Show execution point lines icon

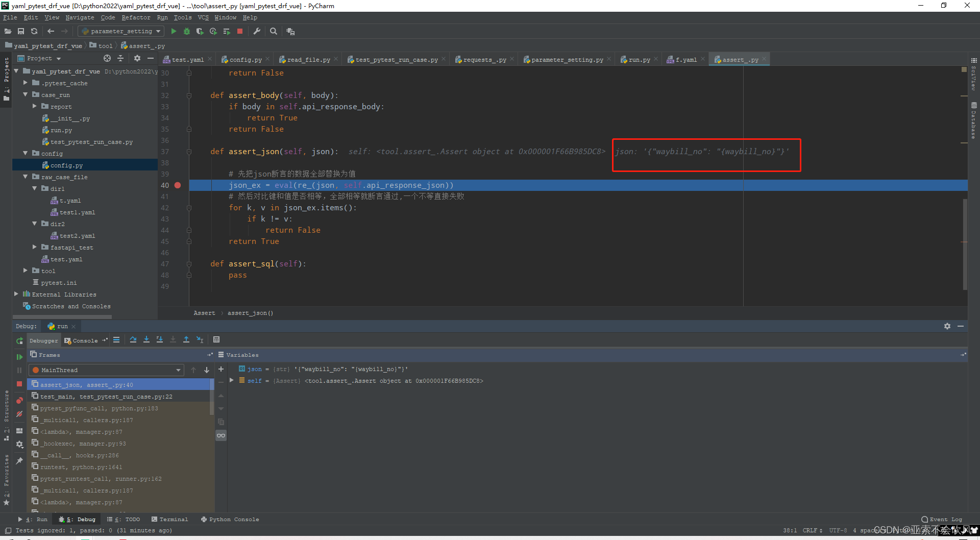tap(116, 339)
